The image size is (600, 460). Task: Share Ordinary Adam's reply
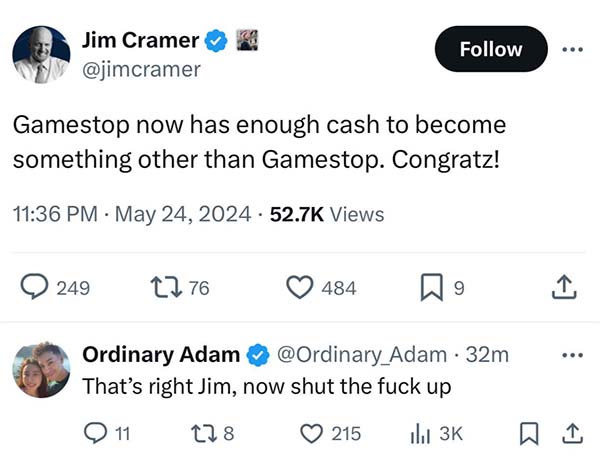(x=572, y=433)
